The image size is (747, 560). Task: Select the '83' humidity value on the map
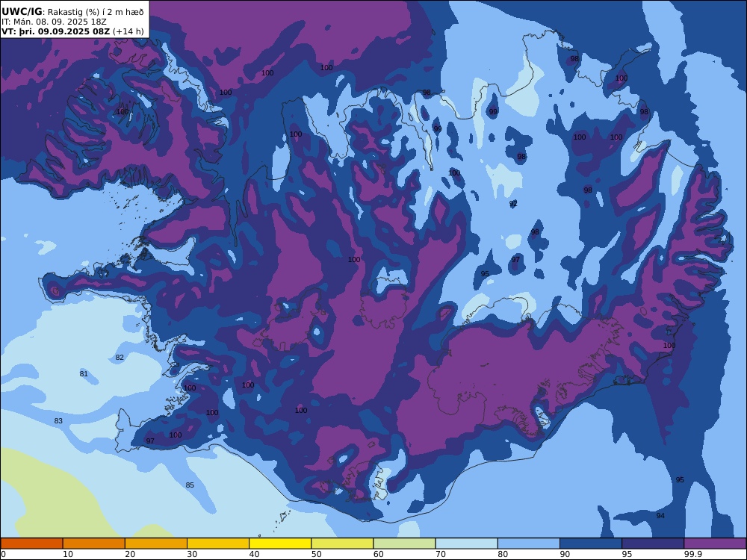58,421
